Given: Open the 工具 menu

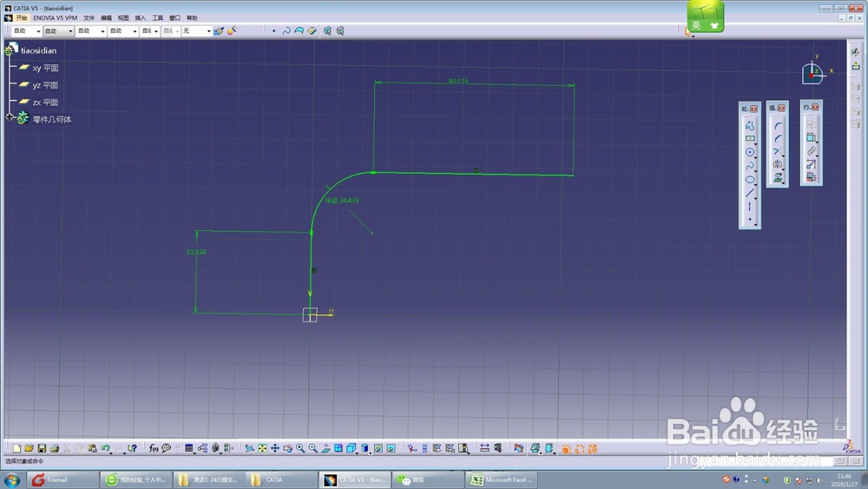Looking at the screenshot, I should [158, 17].
